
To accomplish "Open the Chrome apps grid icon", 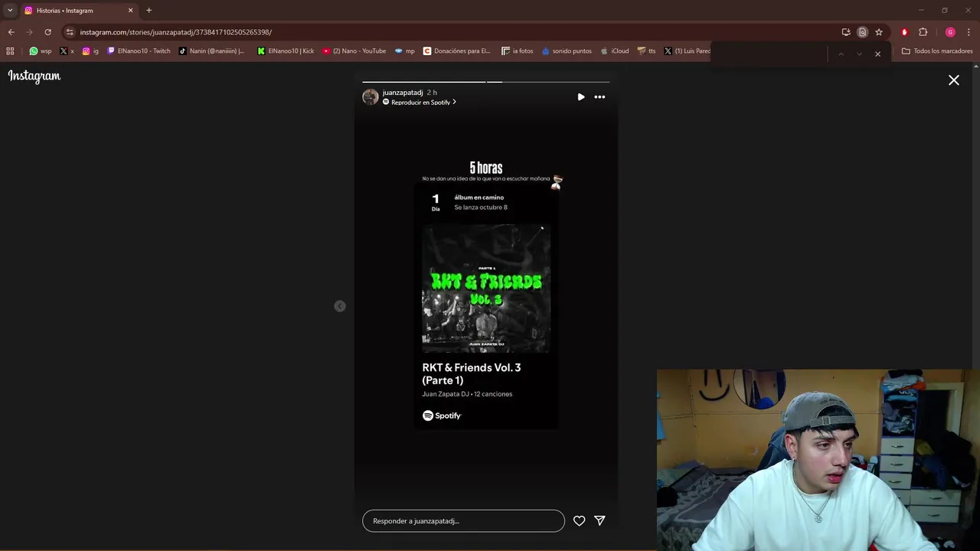I will 10,51.
